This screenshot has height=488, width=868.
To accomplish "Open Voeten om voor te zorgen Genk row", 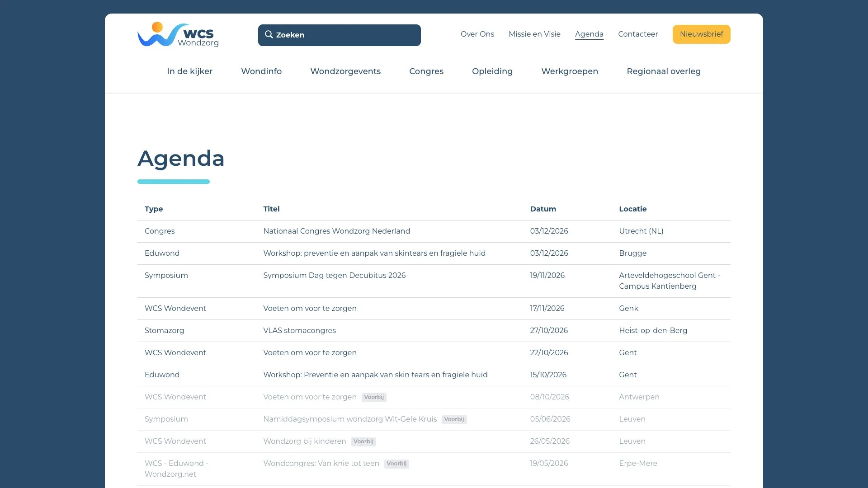I will [310, 309].
